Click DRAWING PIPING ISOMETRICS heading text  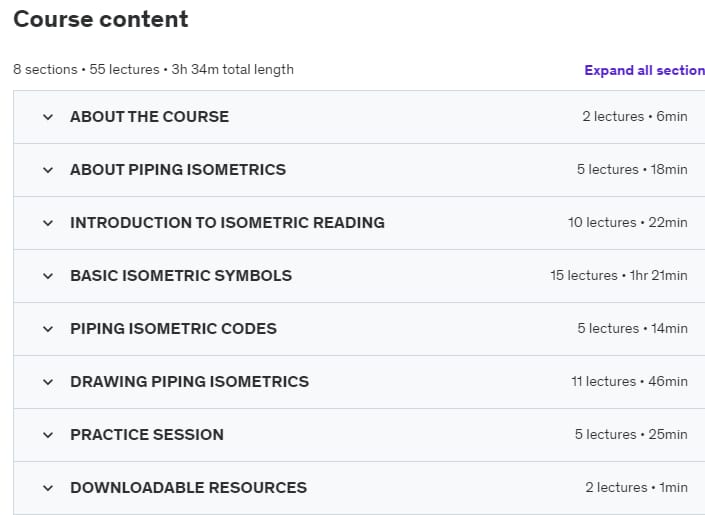coord(190,381)
